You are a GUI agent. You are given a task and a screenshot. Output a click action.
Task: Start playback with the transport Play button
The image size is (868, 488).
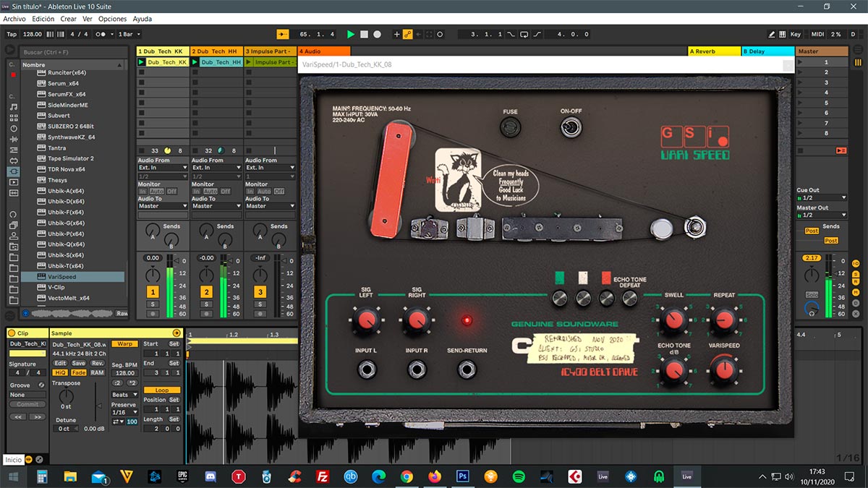[x=351, y=34]
